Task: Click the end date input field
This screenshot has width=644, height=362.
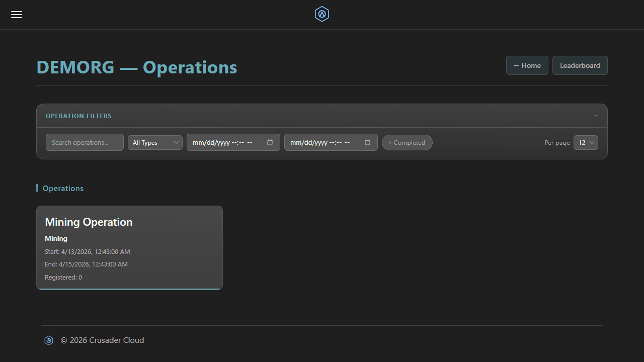Action: [x=322, y=142]
